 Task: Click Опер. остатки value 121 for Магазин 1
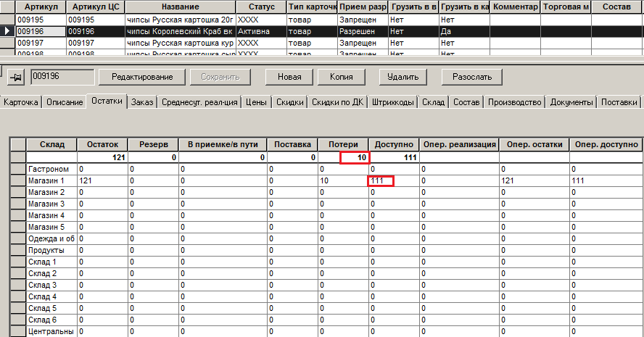(x=534, y=180)
